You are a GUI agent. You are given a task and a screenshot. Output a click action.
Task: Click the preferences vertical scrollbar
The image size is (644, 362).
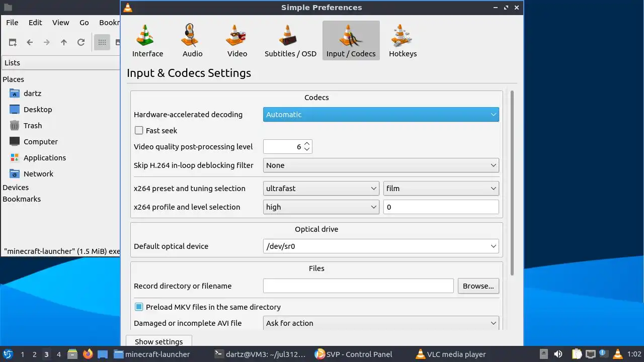(x=512, y=184)
